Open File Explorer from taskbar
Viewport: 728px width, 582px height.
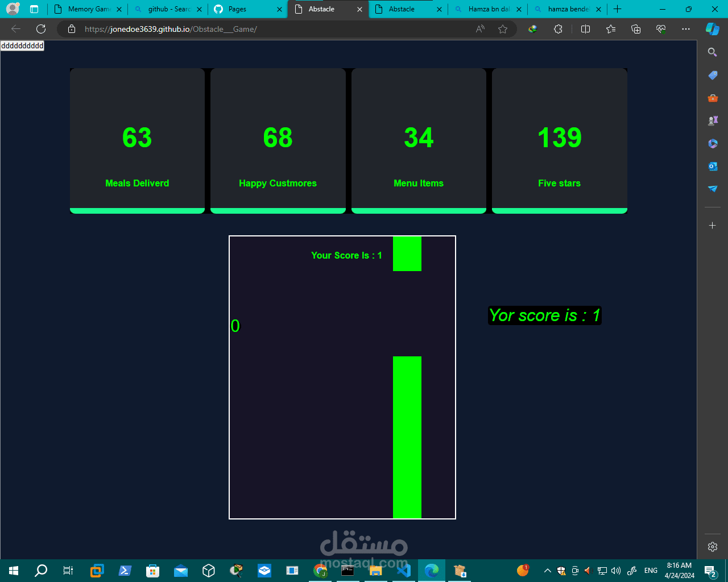375,571
